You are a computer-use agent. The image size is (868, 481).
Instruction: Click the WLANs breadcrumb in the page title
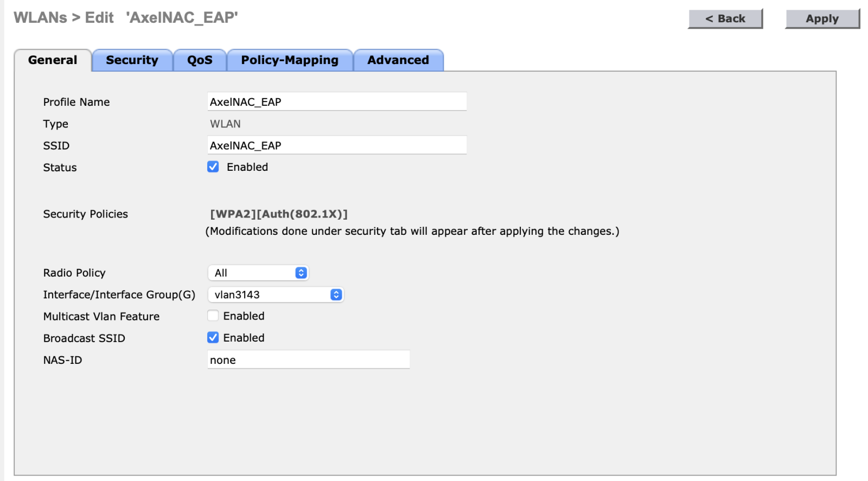[40, 18]
